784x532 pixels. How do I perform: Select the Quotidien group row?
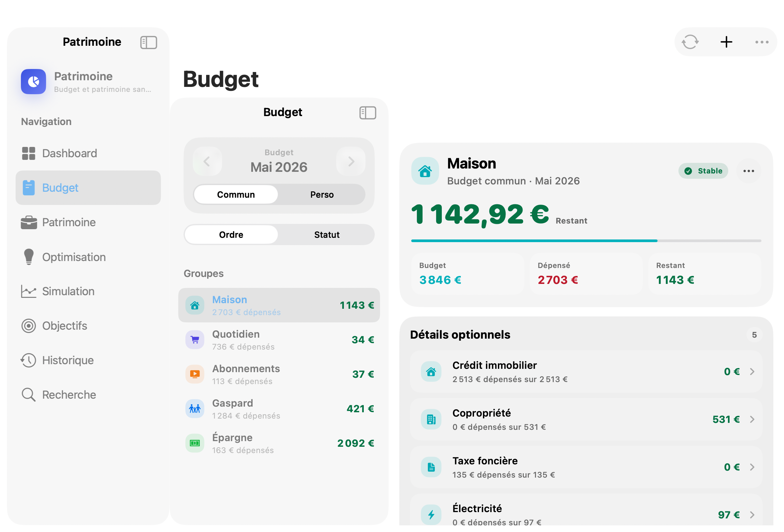pos(279,340)
